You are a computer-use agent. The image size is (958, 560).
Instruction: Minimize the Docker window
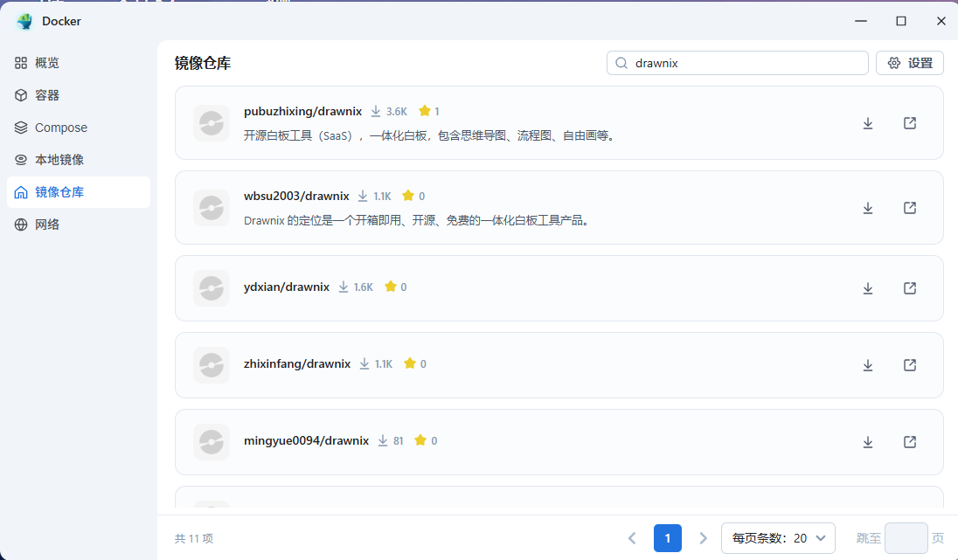click(861, 21)
